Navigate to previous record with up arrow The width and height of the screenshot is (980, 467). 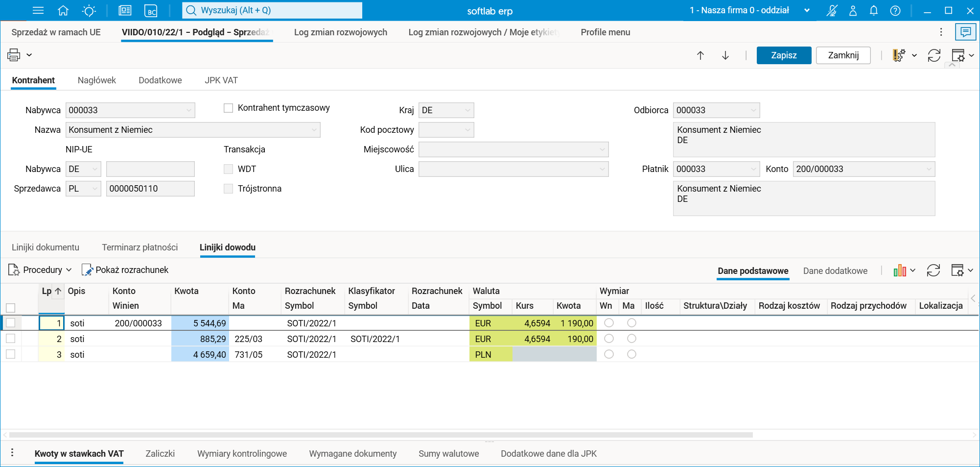[x=700, y=55]
